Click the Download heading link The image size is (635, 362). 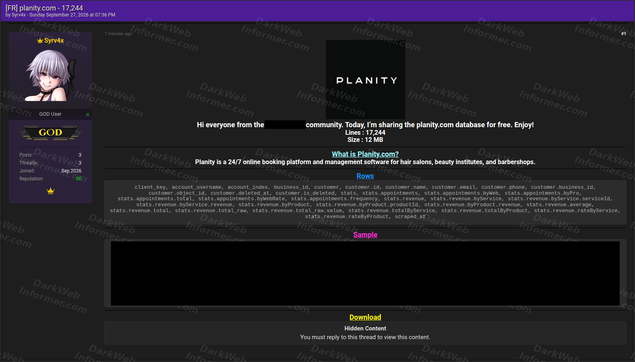pos(365,317)
